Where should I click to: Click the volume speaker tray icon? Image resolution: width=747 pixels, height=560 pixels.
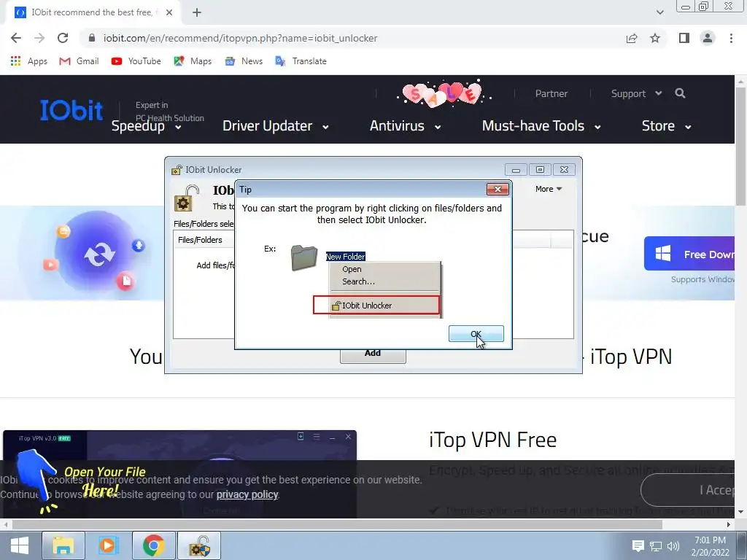click(673, 546)
